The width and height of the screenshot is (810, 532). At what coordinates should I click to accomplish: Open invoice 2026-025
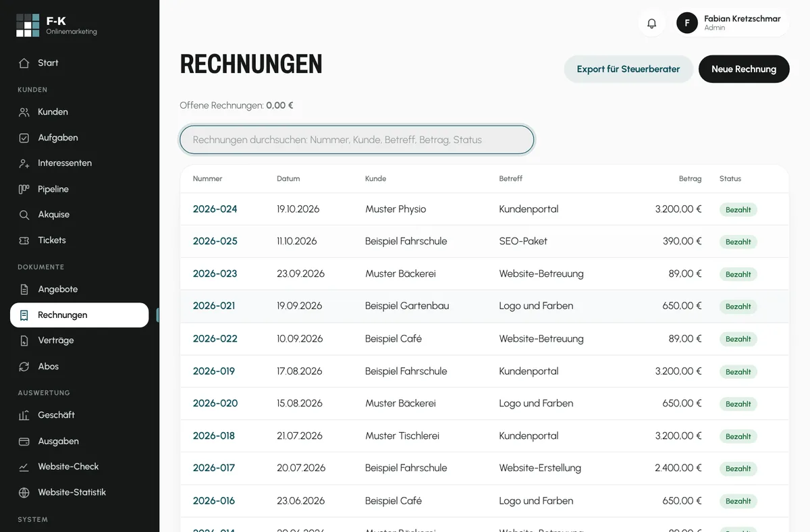coord(215,242)
